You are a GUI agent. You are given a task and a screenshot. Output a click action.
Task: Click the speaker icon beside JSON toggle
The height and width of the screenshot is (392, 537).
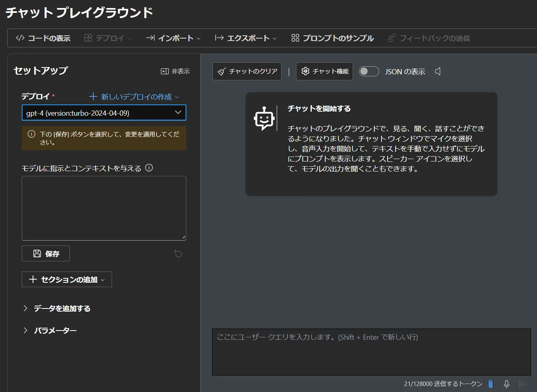[438, 71]
